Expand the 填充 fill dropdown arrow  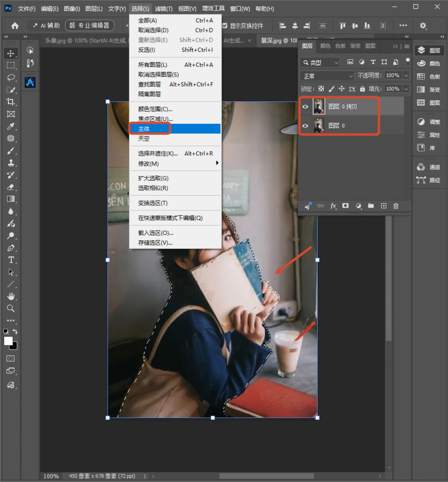pos(406,89)
